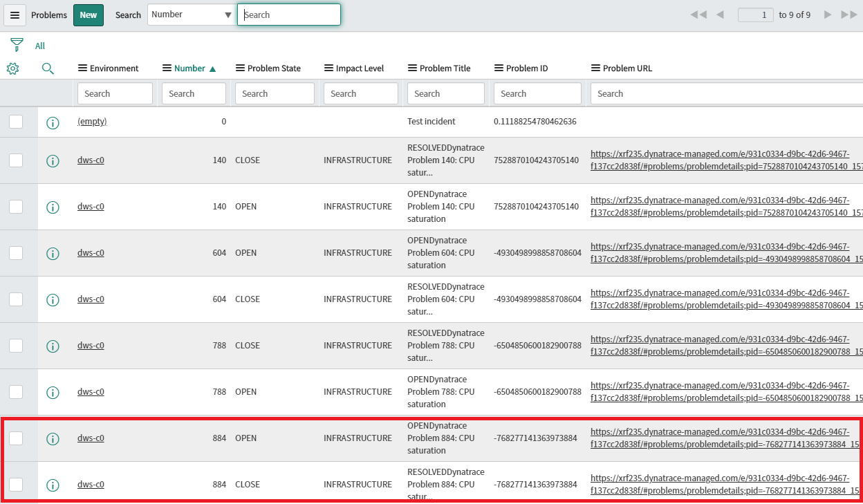Click the Problem Title column search box

click(445, 93)
